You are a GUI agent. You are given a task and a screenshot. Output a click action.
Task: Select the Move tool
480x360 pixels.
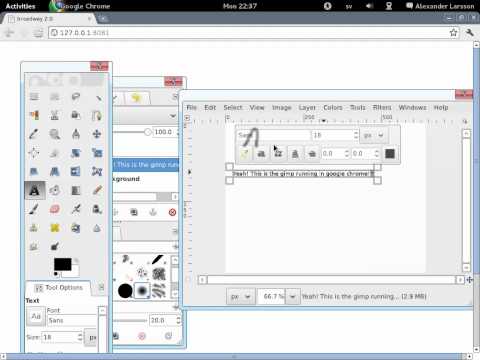click(97, 134)
